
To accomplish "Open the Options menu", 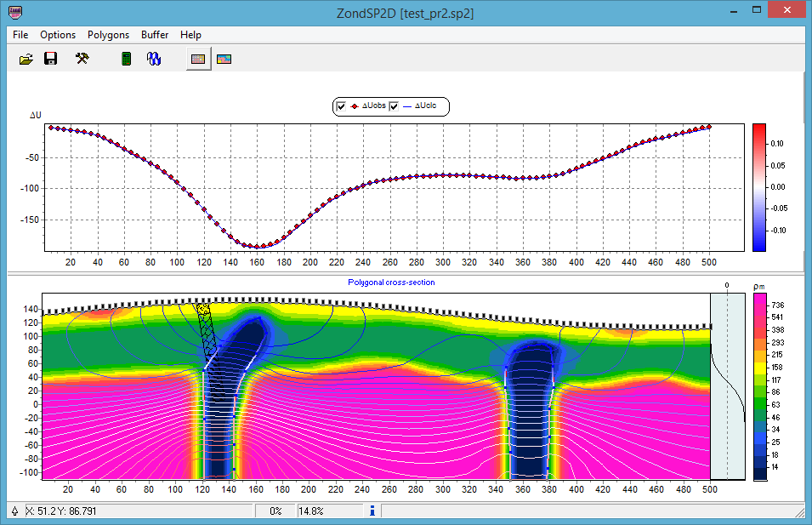I will 58,35.
